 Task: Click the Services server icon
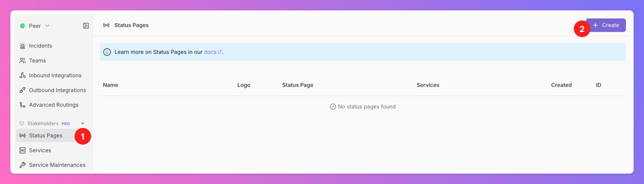coord(22,150)
